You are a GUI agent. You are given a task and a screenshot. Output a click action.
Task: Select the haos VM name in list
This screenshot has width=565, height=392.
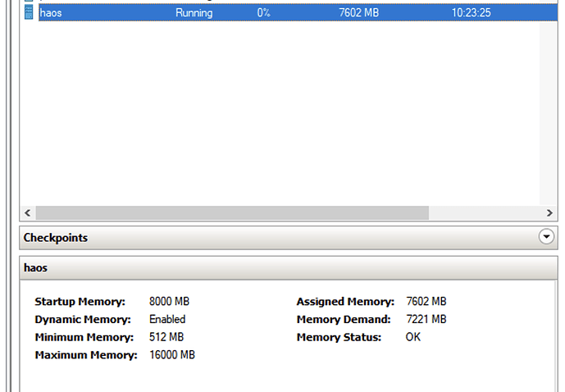tap(51, 13)
